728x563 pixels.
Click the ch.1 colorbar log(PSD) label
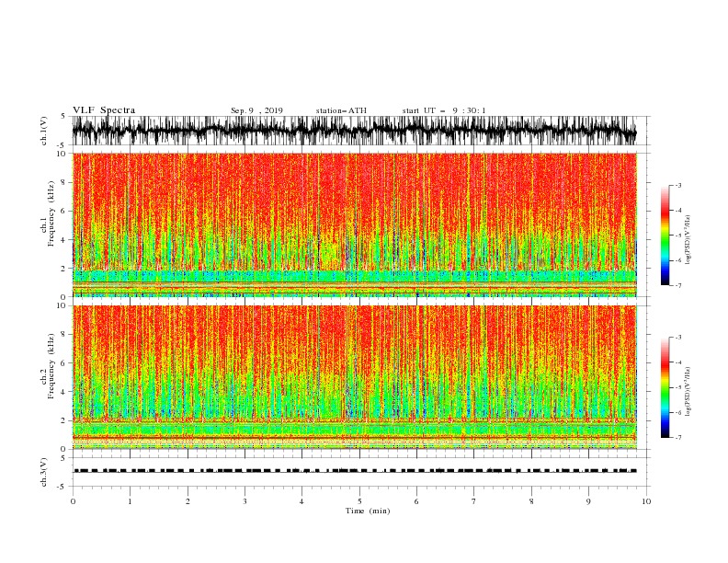pyautogui.click(x=688, y=240)
